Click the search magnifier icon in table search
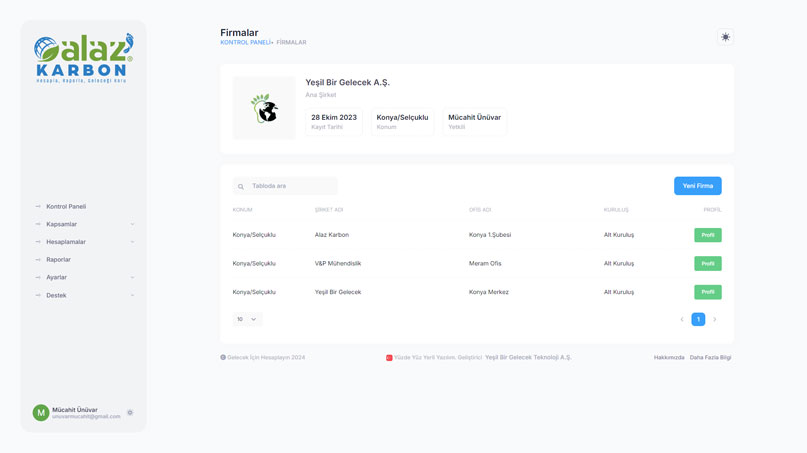Viewport: 807px width, 453px height. coord(241,186)
